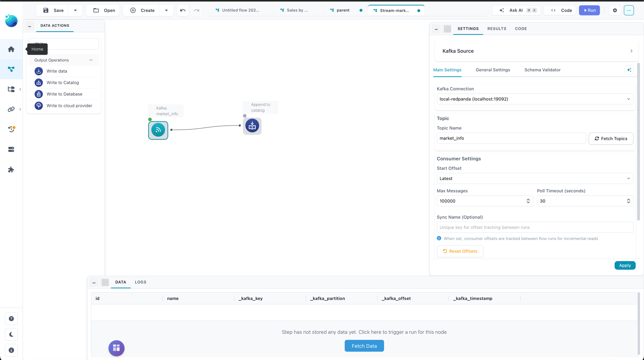Select the Kafka market_info node
Viewport: 644px width, 360px height.
158,130
